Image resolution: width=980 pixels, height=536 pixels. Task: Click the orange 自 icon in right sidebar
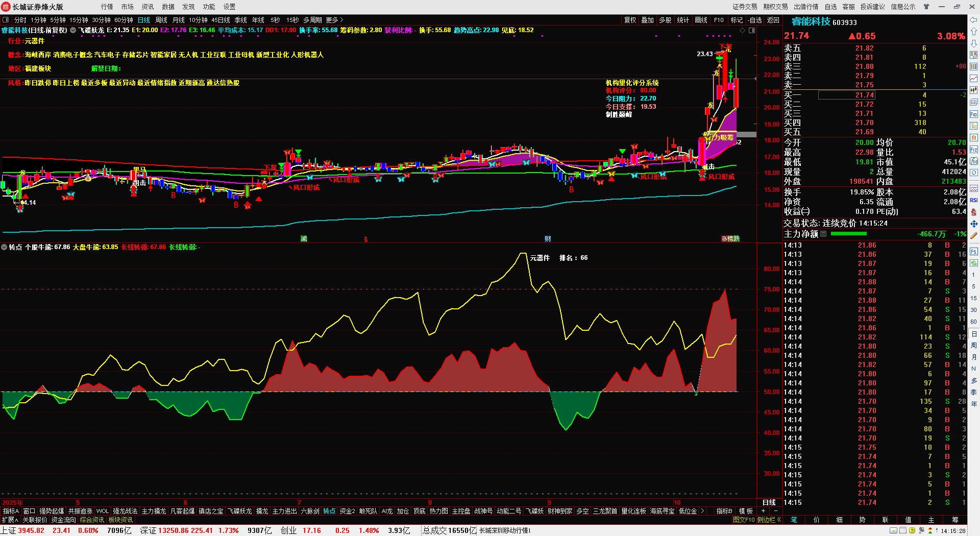(x=974, y=138)
